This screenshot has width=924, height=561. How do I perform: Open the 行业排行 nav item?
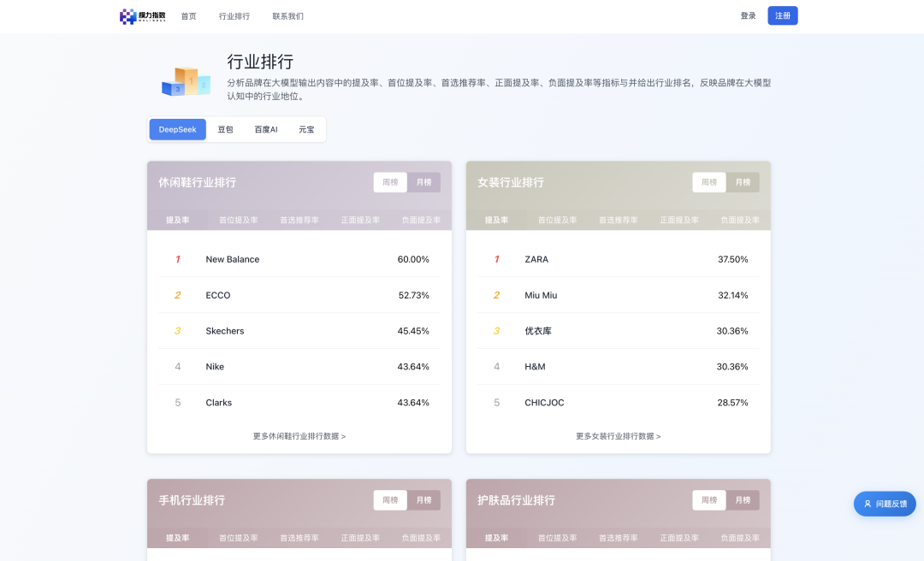pyautogui.click(x=234, y=16)
